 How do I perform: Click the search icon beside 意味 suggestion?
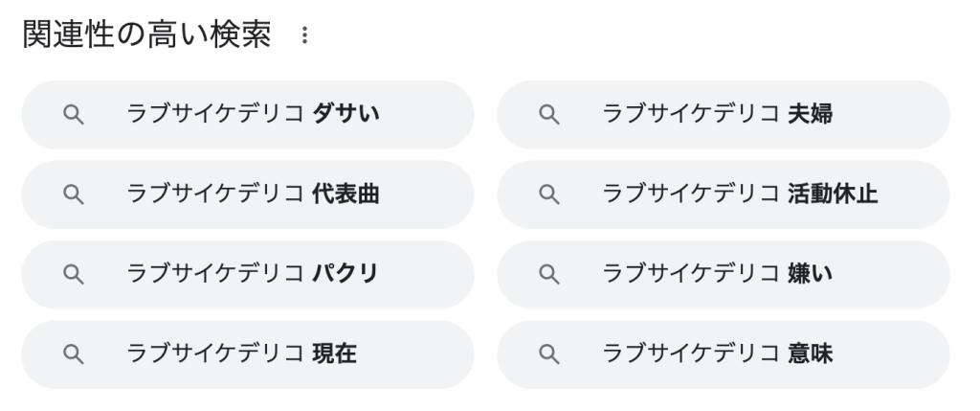click(548, 354)
